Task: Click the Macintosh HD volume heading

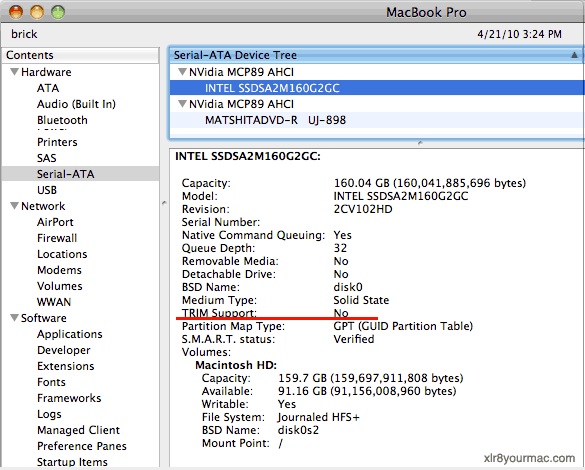Action: click(236, 365)
